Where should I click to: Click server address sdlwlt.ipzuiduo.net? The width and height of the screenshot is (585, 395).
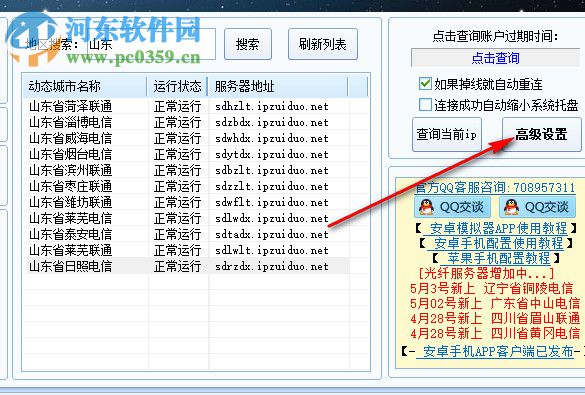tap(272, 251)
